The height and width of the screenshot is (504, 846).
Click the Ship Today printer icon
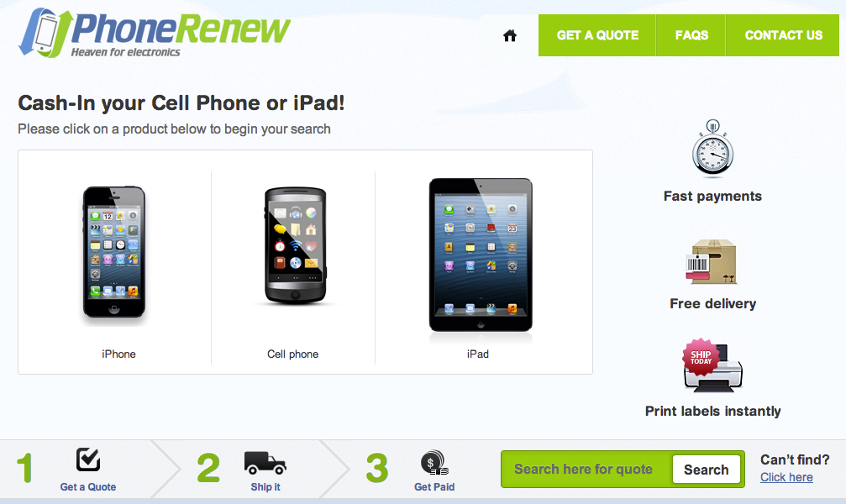click(x=712, y=365)
